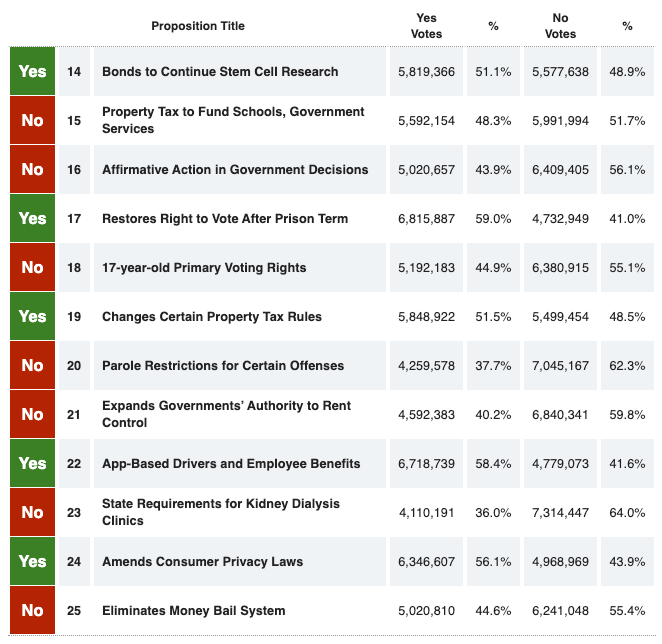Click the green Yes badge for Proposition 22
The height and width of the screenshot is (644, 662).
[32, 463]
